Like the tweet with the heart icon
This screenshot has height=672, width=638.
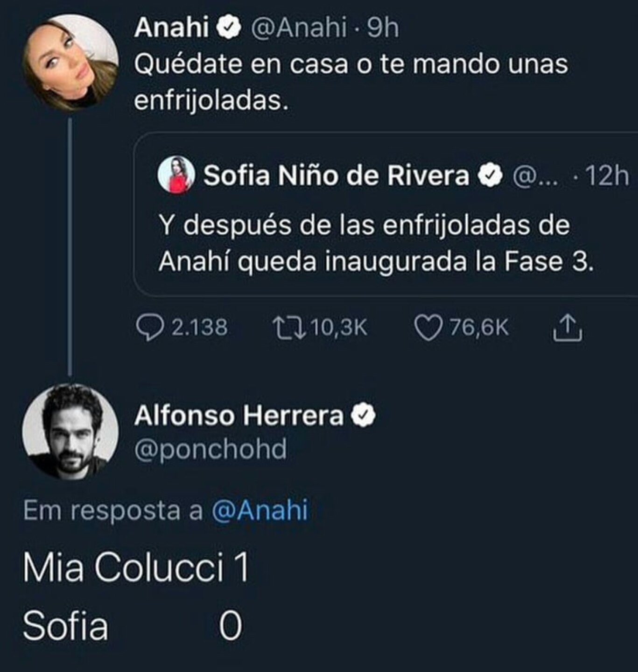point(428,328)
